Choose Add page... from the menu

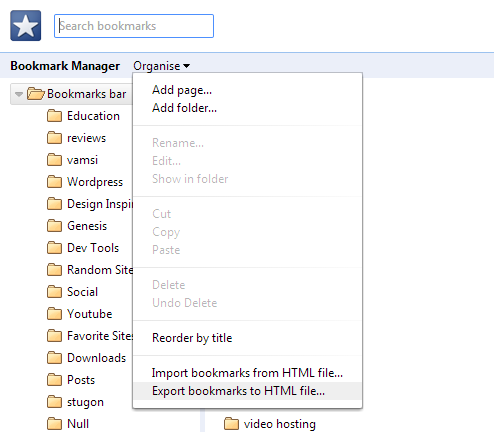pos(247,90)
